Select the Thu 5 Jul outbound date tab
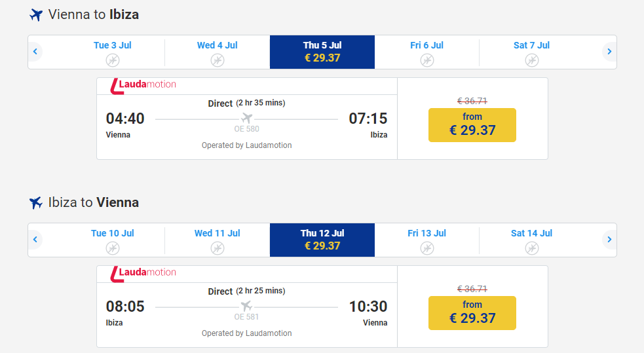Image resolution: width=644 pixels, height=353 pixels. click(x=322, y=52)
